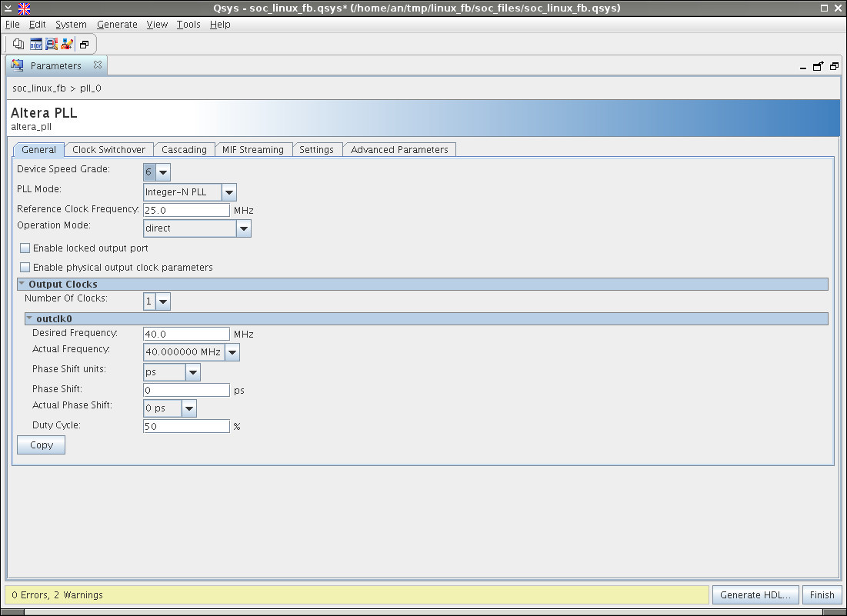Switch to the Cascading tab
The image size is (847, 616).
184,149
